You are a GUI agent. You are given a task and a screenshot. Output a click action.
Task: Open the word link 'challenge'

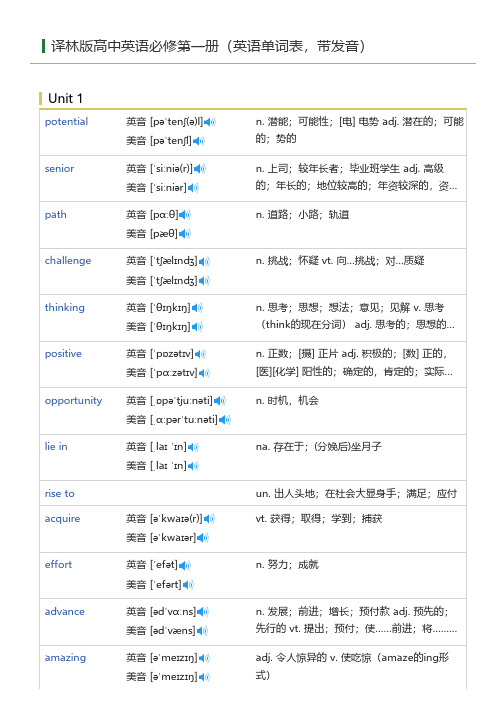[68, 261]
